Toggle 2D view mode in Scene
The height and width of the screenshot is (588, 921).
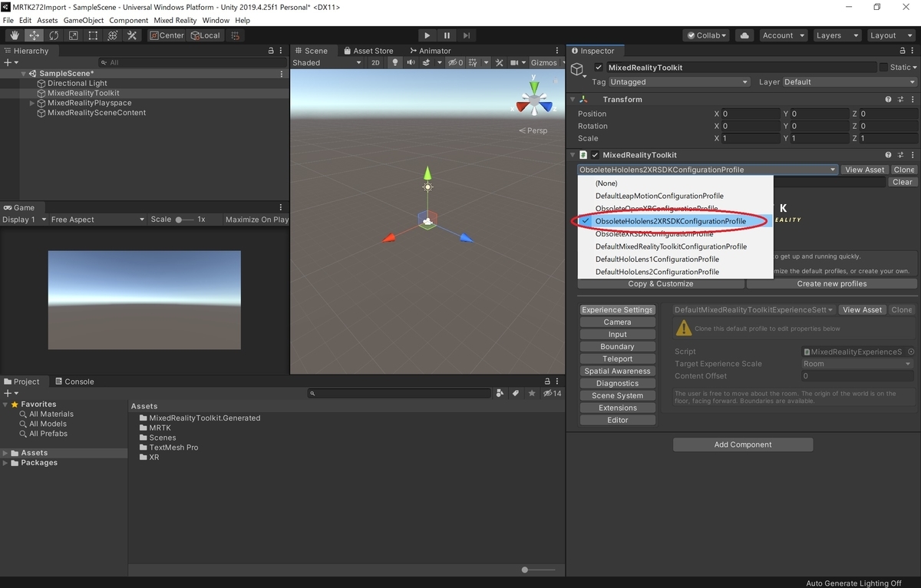pos(375,63)
